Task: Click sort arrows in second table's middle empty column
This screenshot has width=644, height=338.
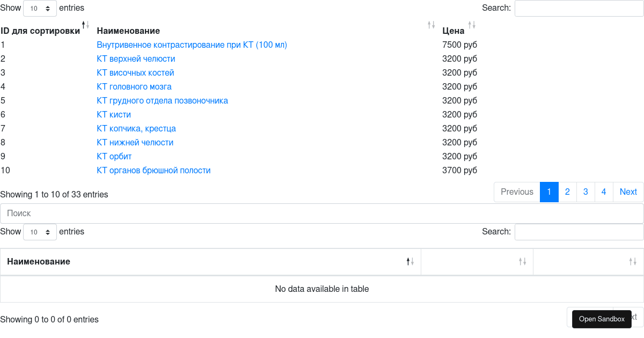Action: (522, 261)
